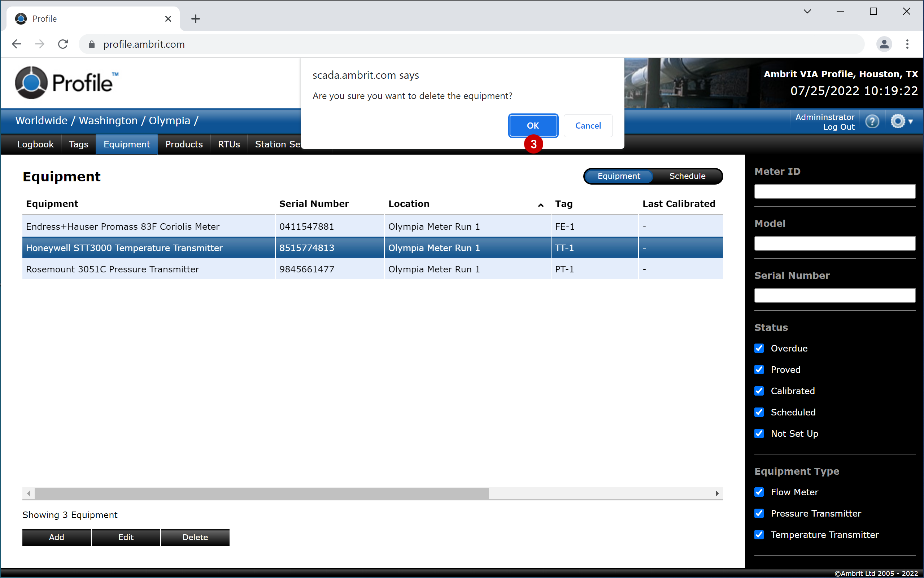Uncheck the Flow Meter checkbox

(759, 492)
